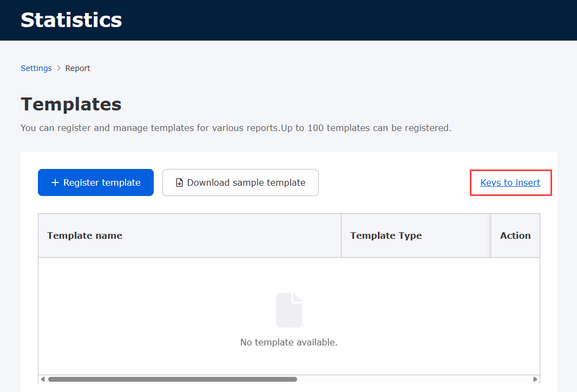Open the Register template dialog

pos(96,182)
